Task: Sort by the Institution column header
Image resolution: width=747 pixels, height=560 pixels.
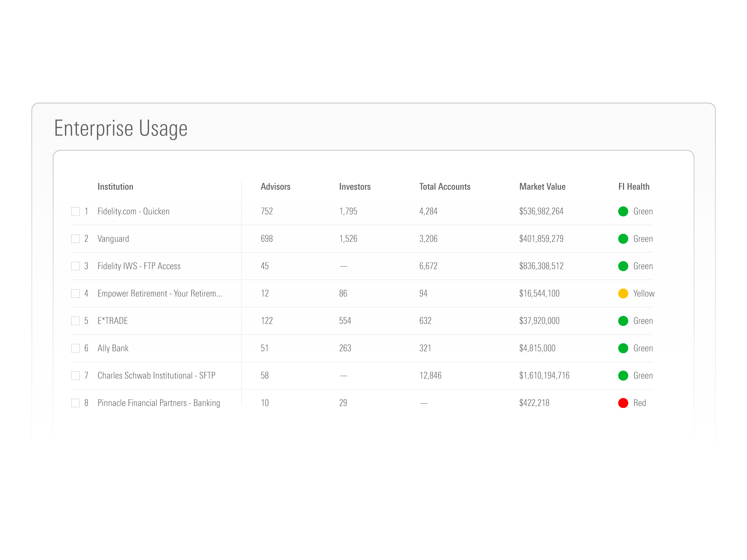Action: pyautogui.click(x=115, y=187)
